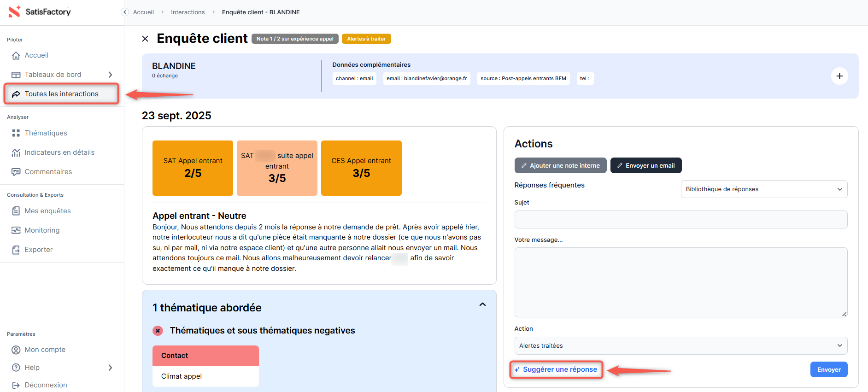Image resolution: width=868 pixels, height=392 pixels.
Task: Click into the Sujet input field
Action: click(x=680, y=219)
